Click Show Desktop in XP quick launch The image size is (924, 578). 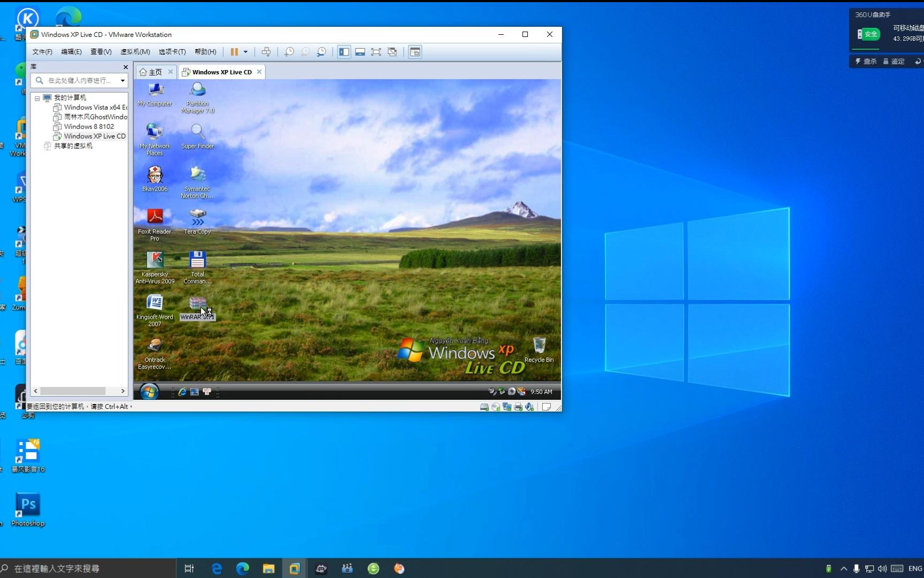(x=195, y=392)
